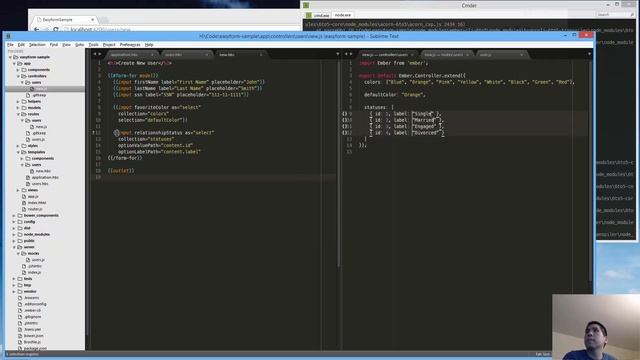Expand the vendor folder
This screenshot has width=640, height=360.
(x=14, y=291)
